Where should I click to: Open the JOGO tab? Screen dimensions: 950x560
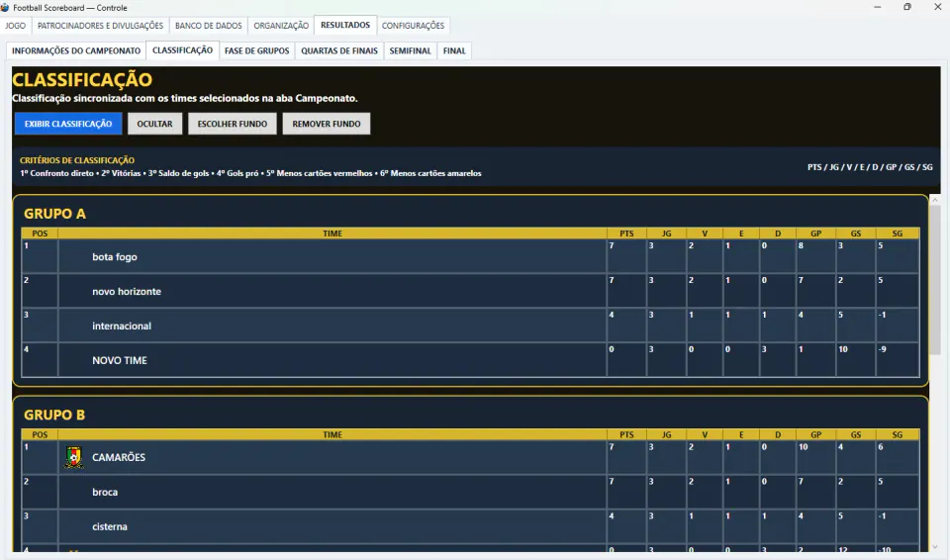[x=16, y=26]
